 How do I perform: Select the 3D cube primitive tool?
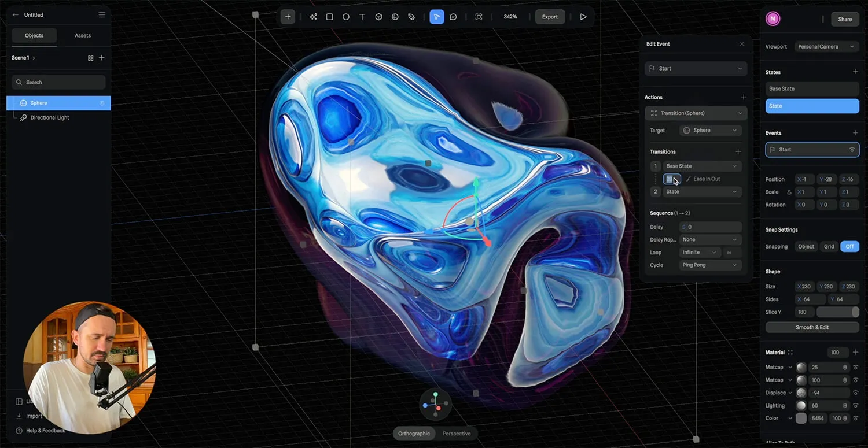pyautogui.click(x=378, y=17)
